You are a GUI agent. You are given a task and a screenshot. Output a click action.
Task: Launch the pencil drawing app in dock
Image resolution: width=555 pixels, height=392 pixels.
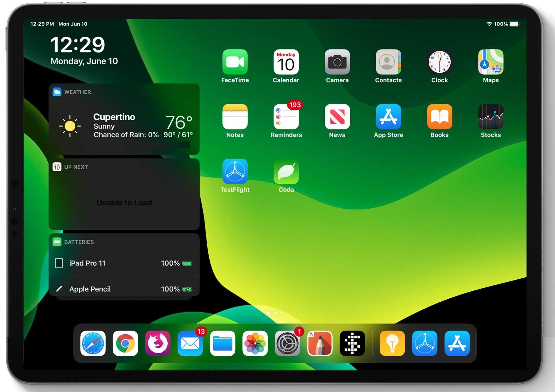(x=320, y=343)
